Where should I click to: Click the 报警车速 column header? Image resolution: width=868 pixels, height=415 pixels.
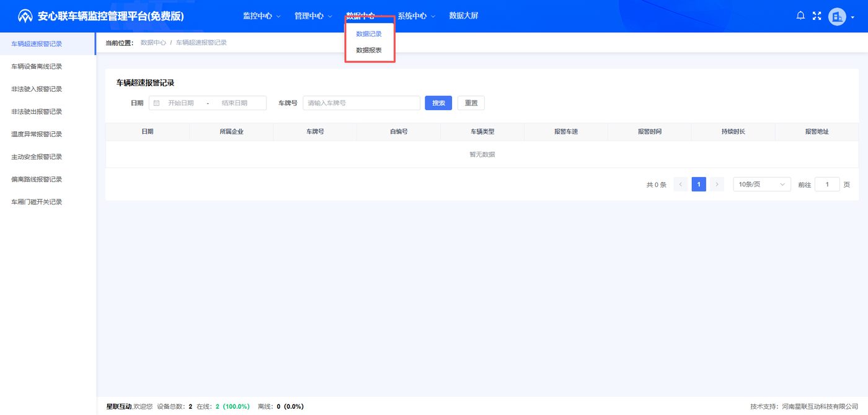tap(566, 132)
